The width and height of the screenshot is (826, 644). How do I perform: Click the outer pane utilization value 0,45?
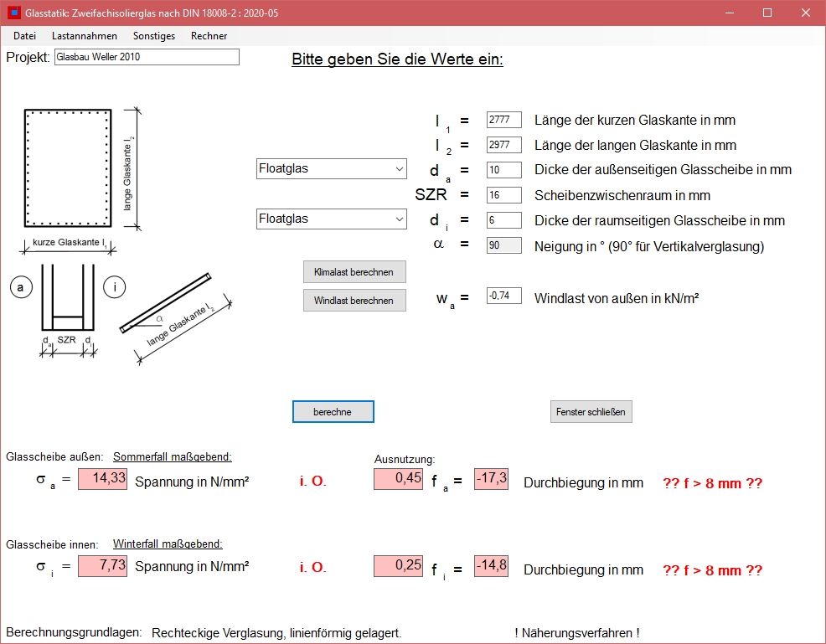click(398, 479)
